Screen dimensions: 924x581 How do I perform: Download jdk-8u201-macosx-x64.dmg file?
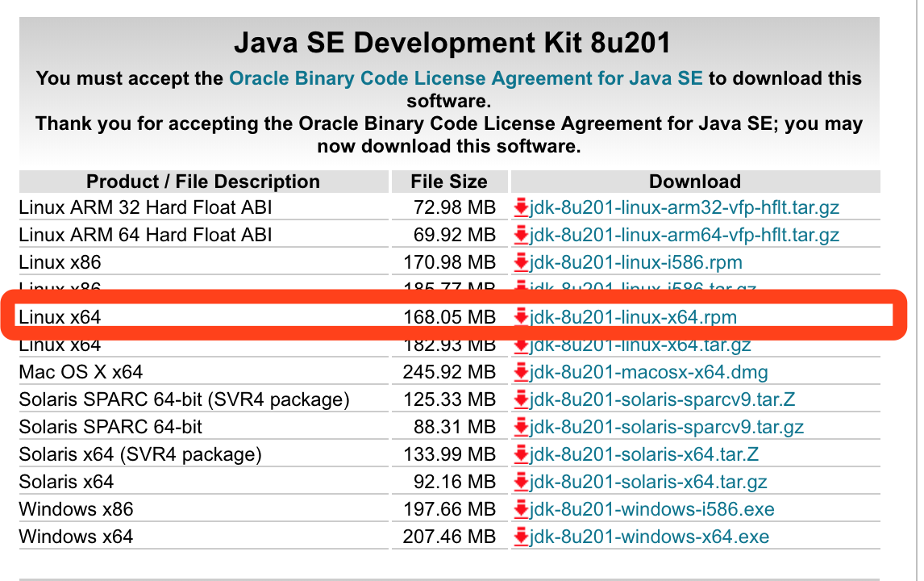(649, 372)
